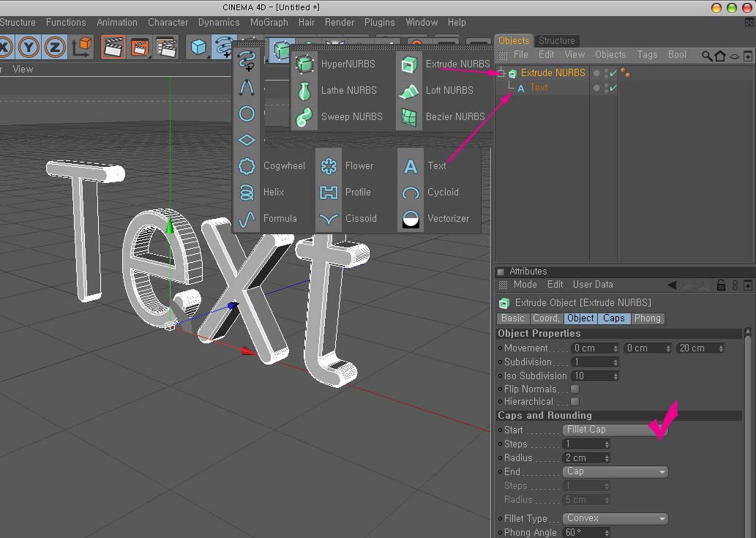Click the world coordinate system icon

click(x=81, y=48)
